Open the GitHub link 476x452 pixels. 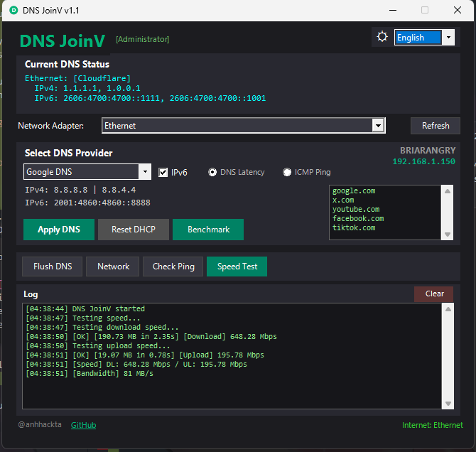[84, 425]
